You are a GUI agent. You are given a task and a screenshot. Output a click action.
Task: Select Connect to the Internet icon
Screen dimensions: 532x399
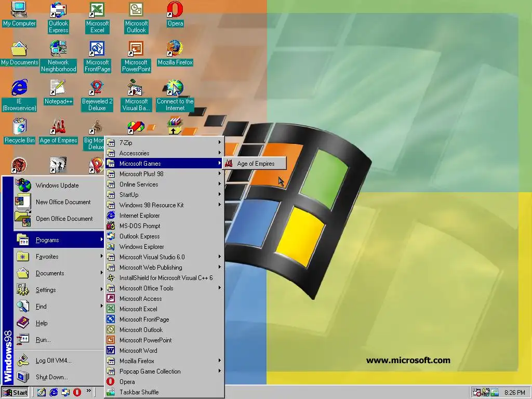pos(175,96)
